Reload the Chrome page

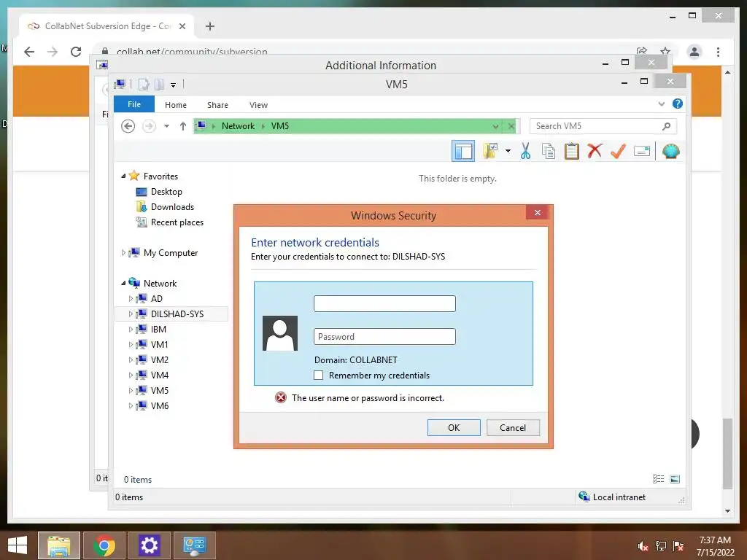[76, 52]
